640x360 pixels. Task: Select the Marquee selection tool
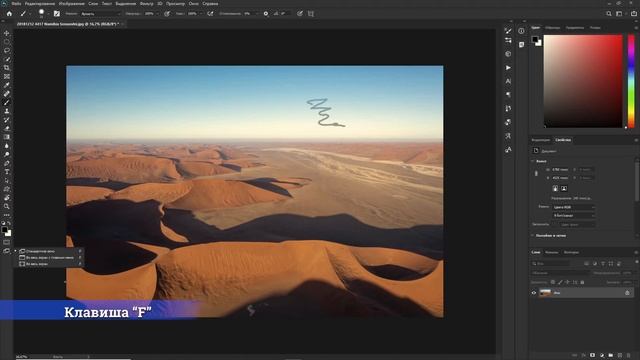coord(7,42)
